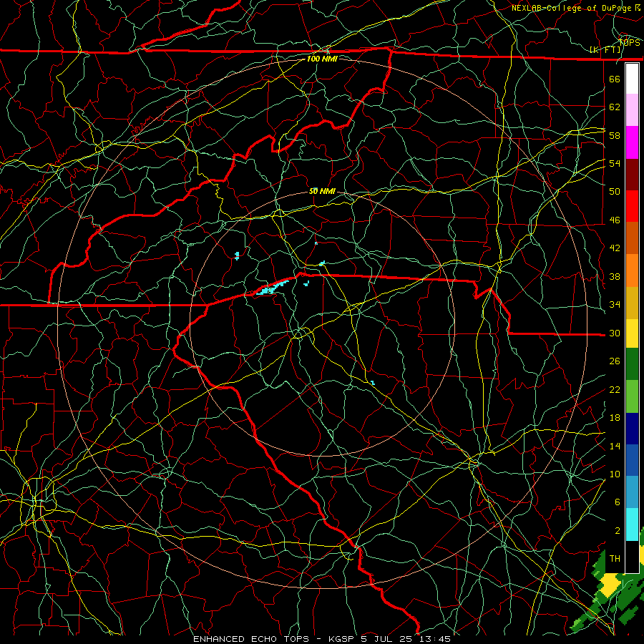Click the 50 value on the color scale
The image size is (644, 644).
pos(615,192)
